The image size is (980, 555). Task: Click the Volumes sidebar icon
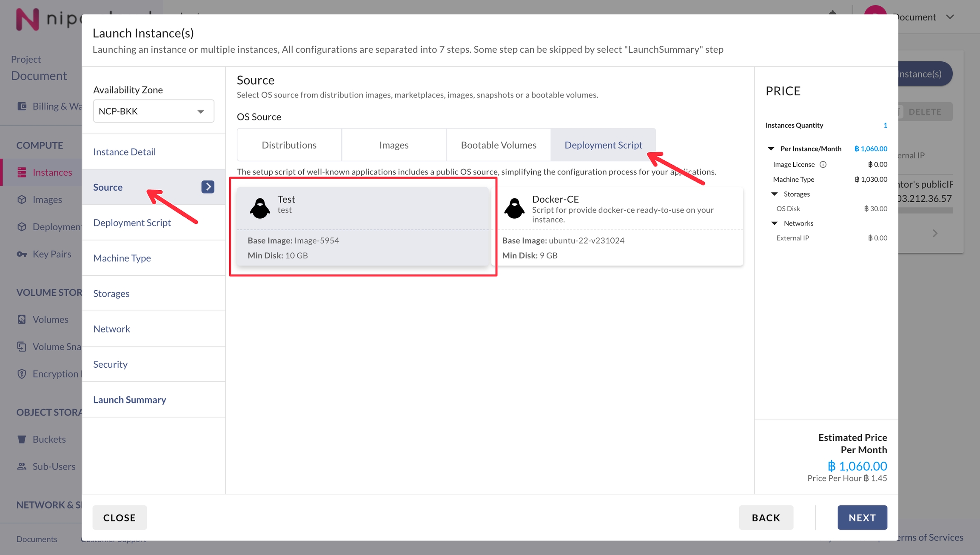pos(22,320)
